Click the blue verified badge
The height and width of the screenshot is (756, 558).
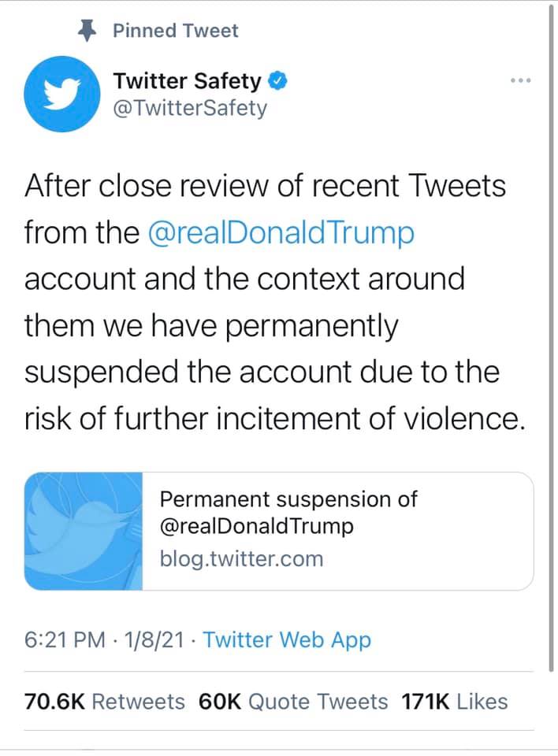278,80
